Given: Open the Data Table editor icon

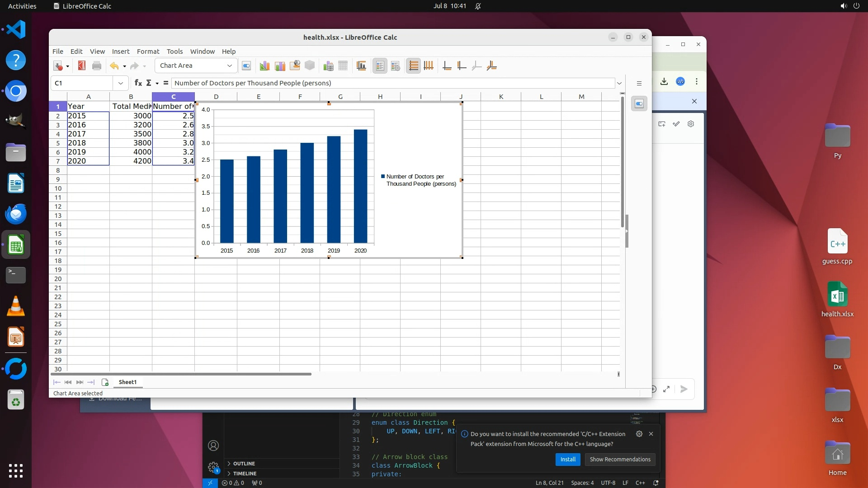Looking at the screenshot, I should pos(343,66).
